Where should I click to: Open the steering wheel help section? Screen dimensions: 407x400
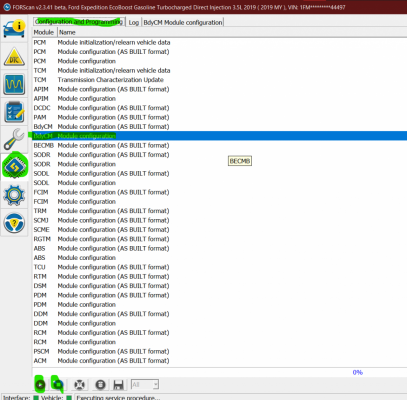pos(14,223)
